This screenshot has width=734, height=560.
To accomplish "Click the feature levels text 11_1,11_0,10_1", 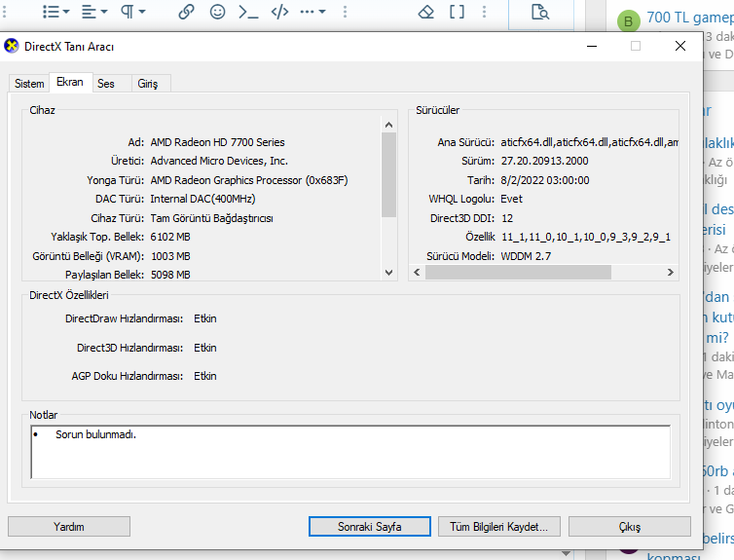I will [x=586, y=237].
